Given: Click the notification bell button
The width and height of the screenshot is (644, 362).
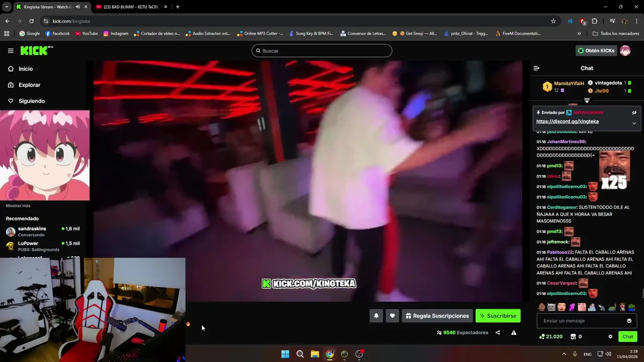Looking at the screenshot, I should point(376,316).
